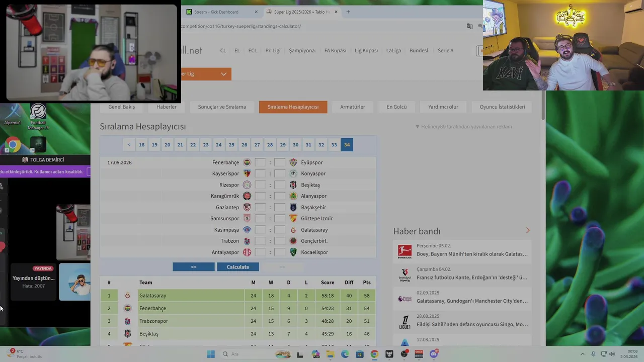Open the CL link in the top navigation
The image size is (644, 362).
(x=223, y=51)
